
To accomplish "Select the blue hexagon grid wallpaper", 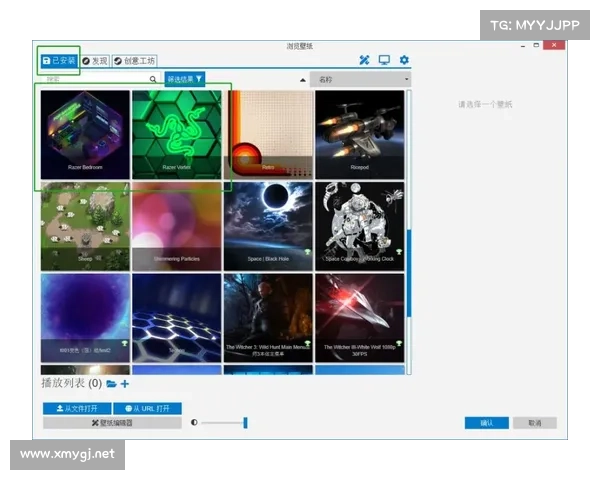I will [x=176, y=318].
